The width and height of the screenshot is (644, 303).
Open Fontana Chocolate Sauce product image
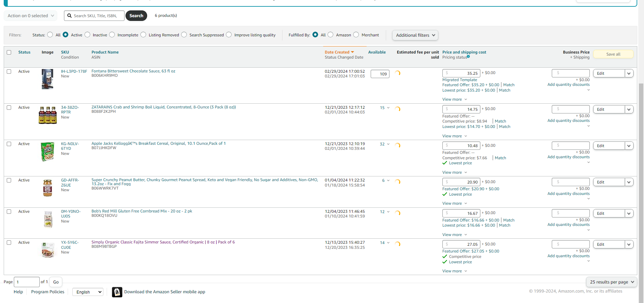(x=47, y=79)
